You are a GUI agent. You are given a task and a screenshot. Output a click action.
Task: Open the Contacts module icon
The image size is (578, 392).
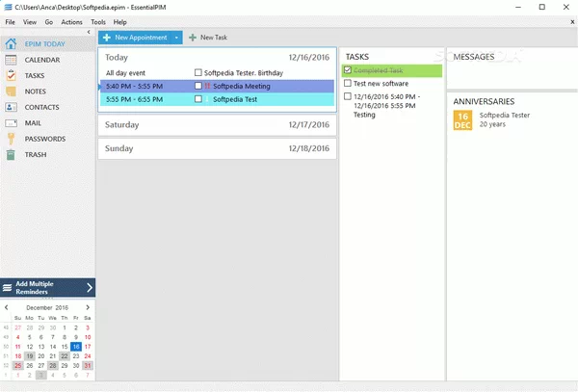click(x=11, y=107)
